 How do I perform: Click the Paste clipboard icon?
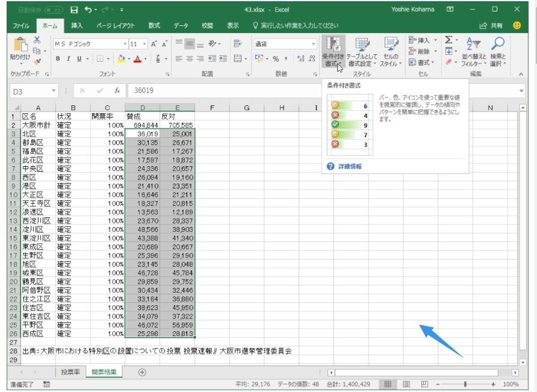tap(20, 45)
